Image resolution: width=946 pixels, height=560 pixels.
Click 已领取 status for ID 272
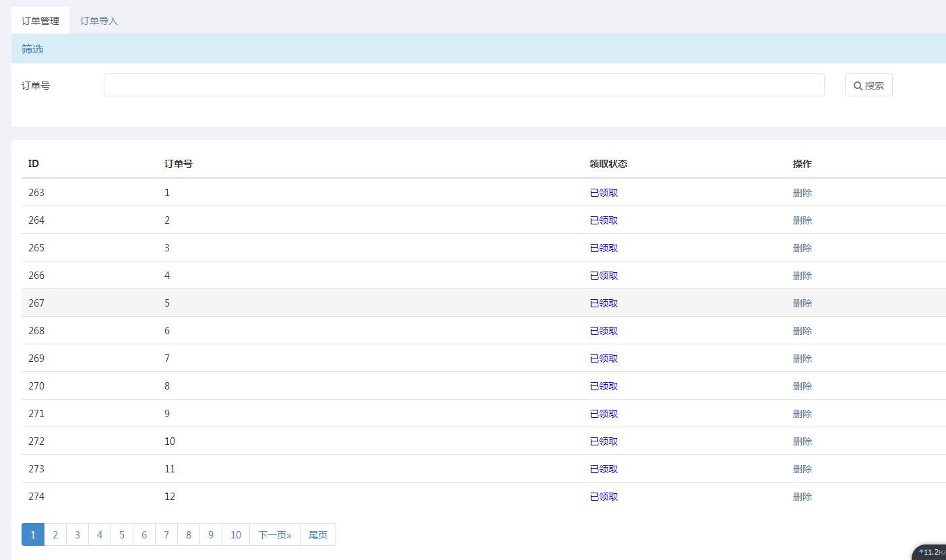point(604,441)
